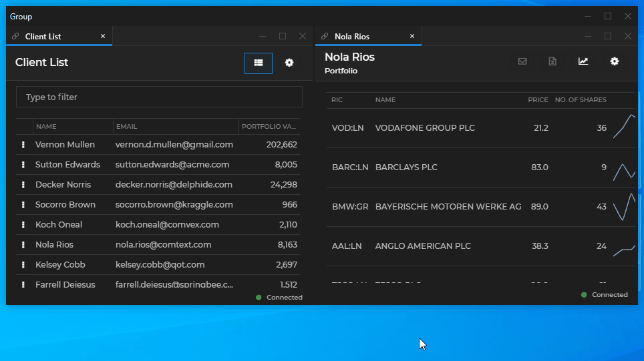
Task: Open row actions for Socorro Brown
Action: (x=23, y=205)
